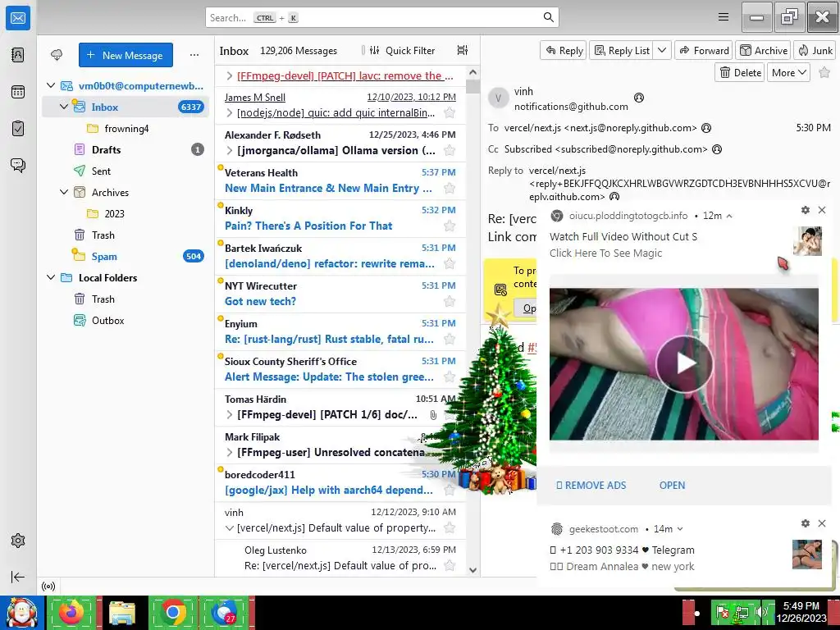Star the Kinkly message
Image resolution: width=840 pixels, height=630 pixels.
pyautogui.click(x=450, y=226)
